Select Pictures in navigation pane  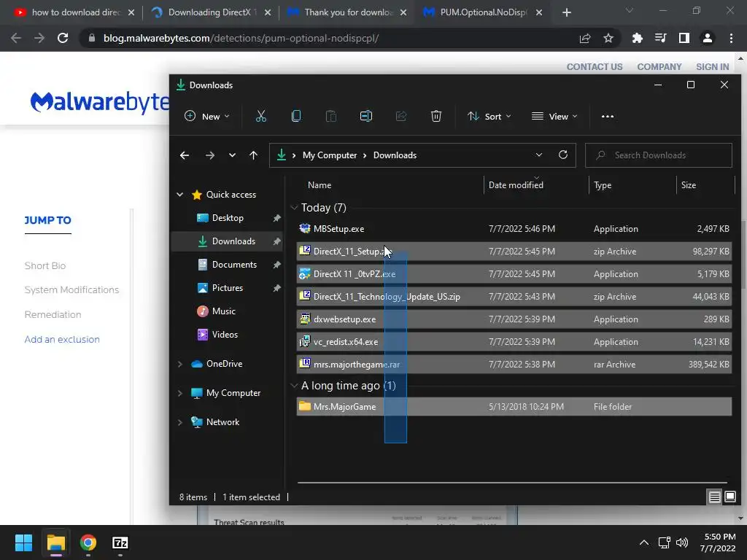pyautogui.click(x=228, y=287)
